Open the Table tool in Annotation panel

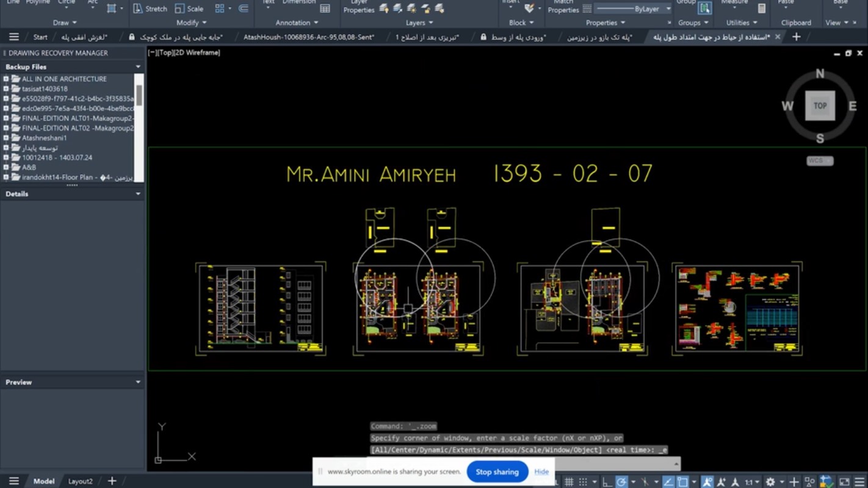coord(325,9)
